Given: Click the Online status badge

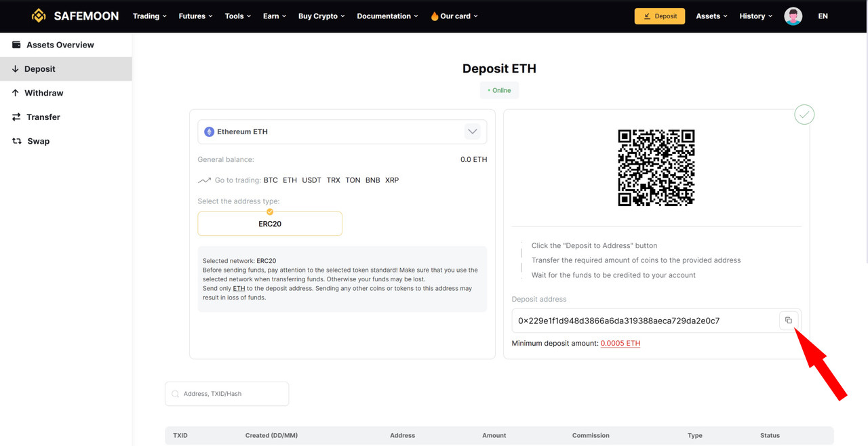Looking at the screenshot, I should tap(499, 90).
